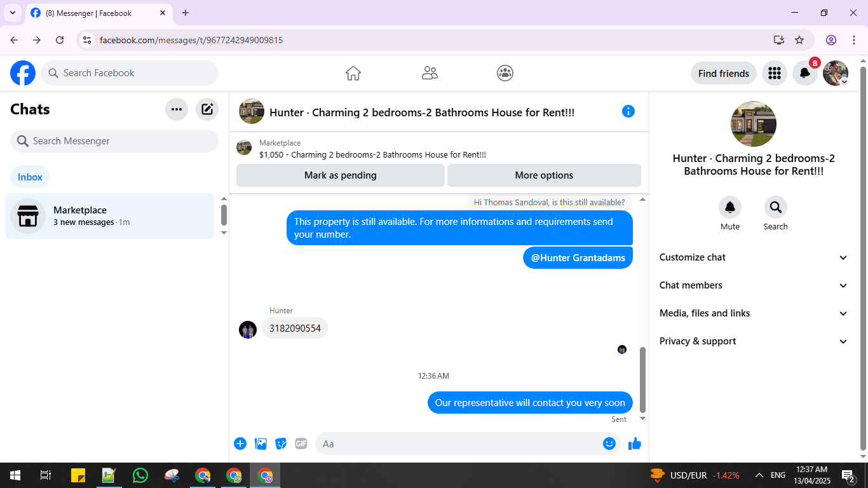The height and width of the screenshot is (488, 868).
Task: Open more actions plus icon in composer
Action: (x=240, y=444)
